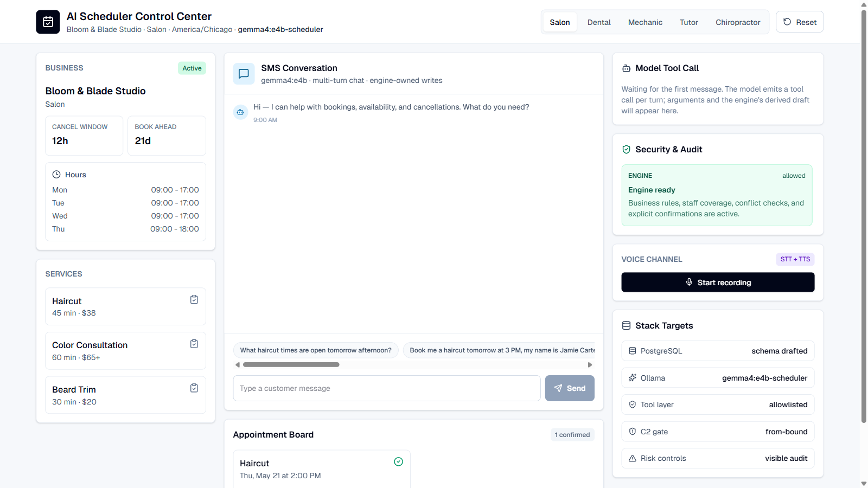
Task: Click the Wed 09:00 - 17:00 hours row
Action: (x=125, y=216)
